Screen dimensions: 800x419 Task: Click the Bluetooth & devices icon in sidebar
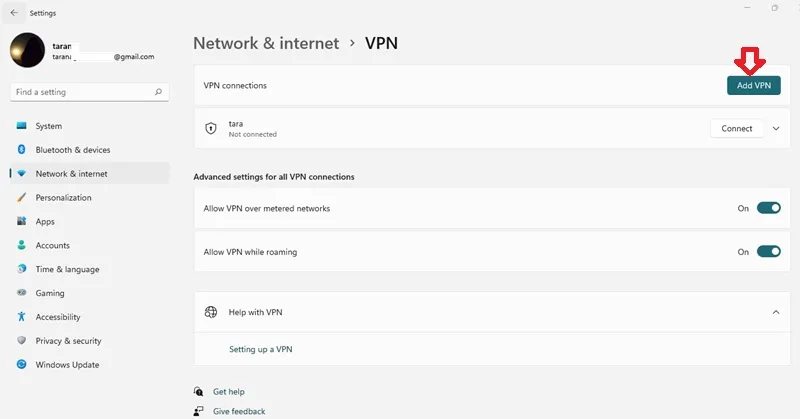coord(21,150)
